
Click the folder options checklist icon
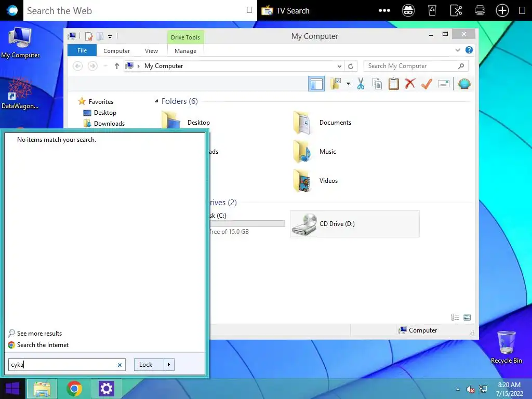[x=336, y=84]
